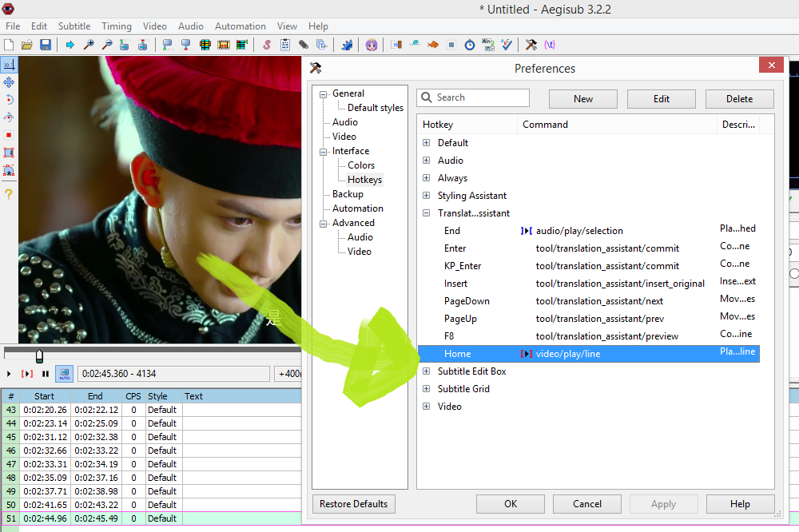Click Shift selection to current frame icon
799x532 pixels.
click(x=242, y=45)
